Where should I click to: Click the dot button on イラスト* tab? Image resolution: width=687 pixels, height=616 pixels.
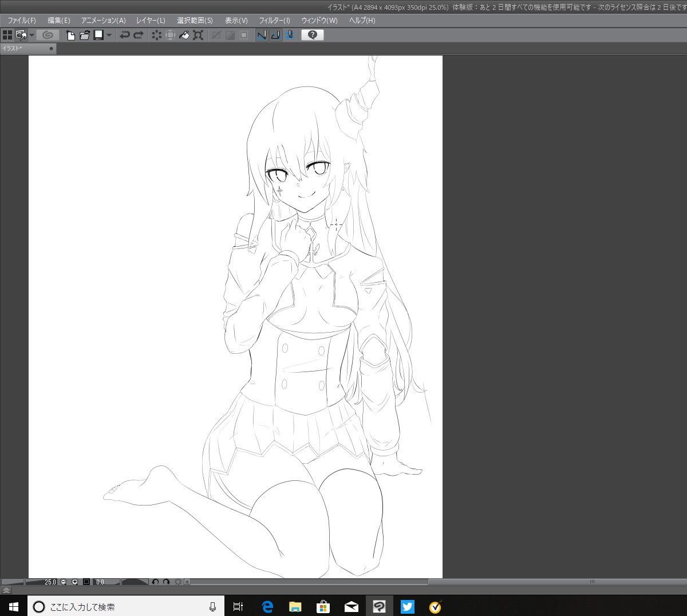point(51,49)
